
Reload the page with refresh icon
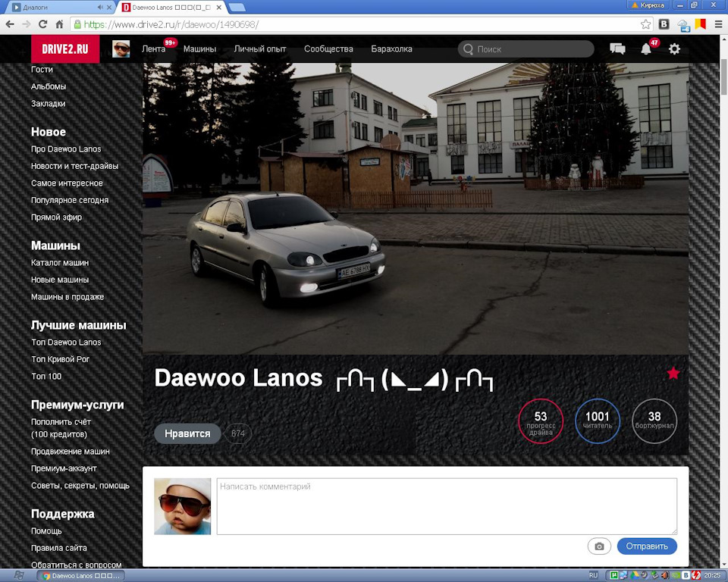42,24
